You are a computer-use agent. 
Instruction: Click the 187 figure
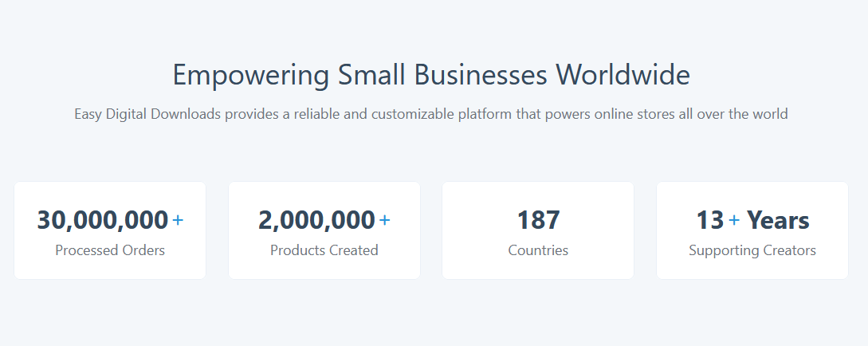(538, 220)
